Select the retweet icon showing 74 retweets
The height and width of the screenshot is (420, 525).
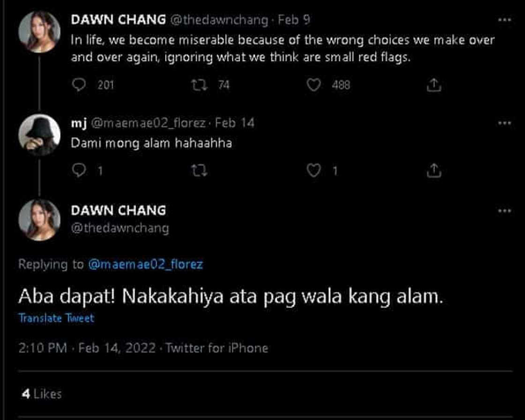click(199, 84)
